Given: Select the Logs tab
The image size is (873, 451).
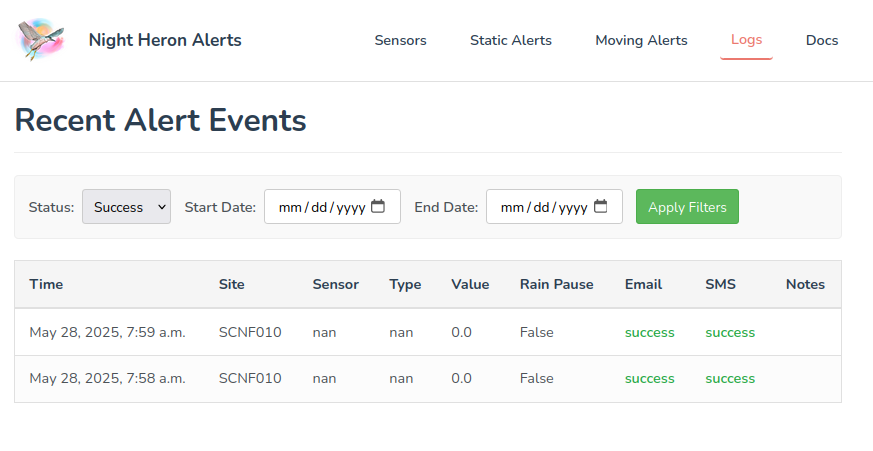Looking at the screenshot, I should point(746,40).
